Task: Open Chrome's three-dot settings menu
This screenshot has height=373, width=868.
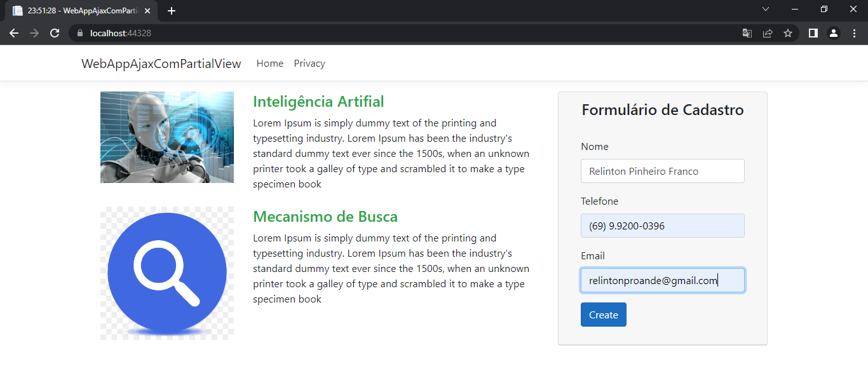Action: (x=853, y=32)
